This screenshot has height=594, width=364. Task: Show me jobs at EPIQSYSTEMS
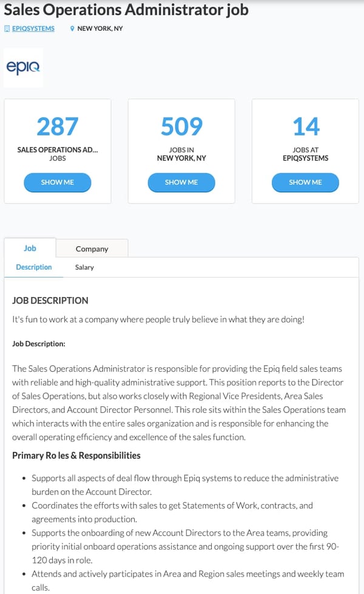(305, 182)
